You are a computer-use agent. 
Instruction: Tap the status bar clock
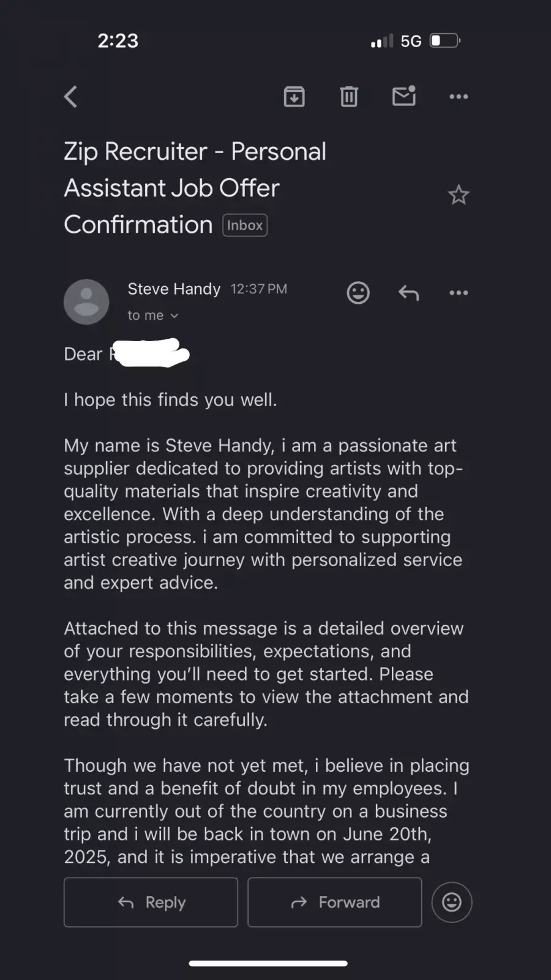tap(118, 41)
